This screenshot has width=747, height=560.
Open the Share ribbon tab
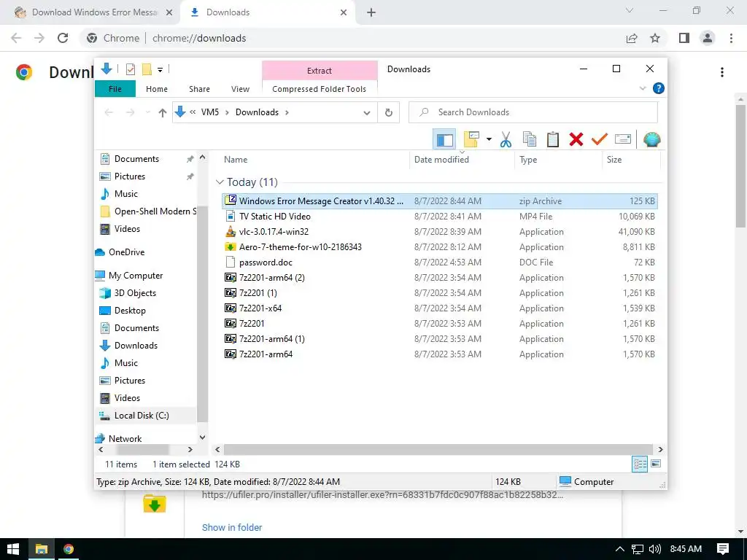[199, 89]
